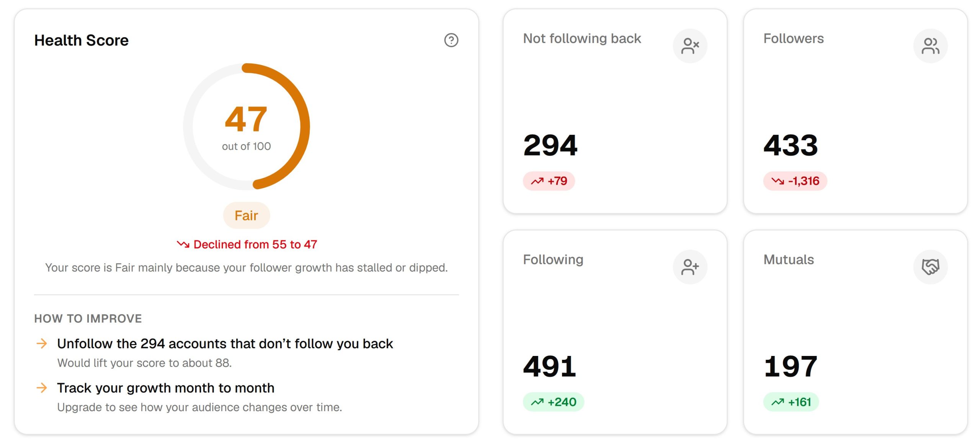Click the Mutuals handshake icon
Screen dimensions: 980x441
click(930, 267)
